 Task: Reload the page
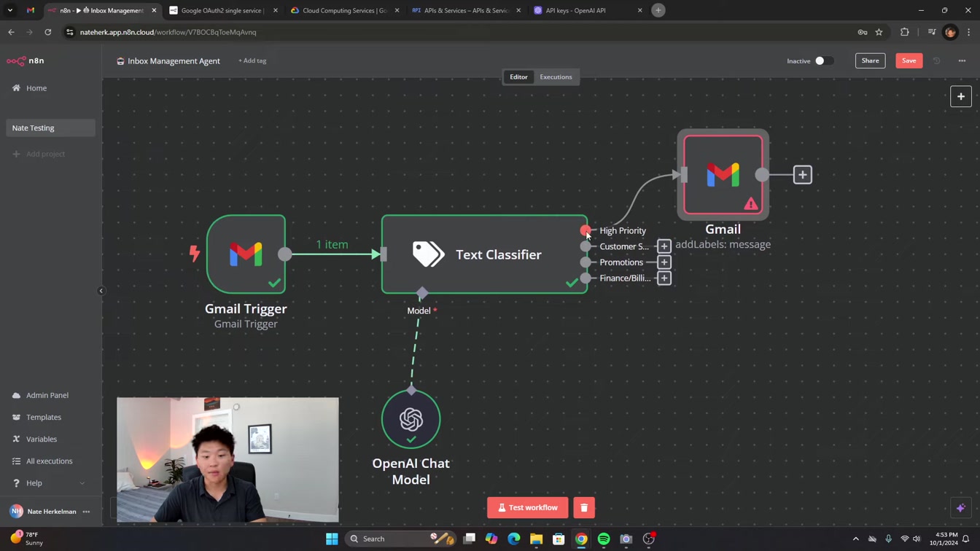pos(48,32)
